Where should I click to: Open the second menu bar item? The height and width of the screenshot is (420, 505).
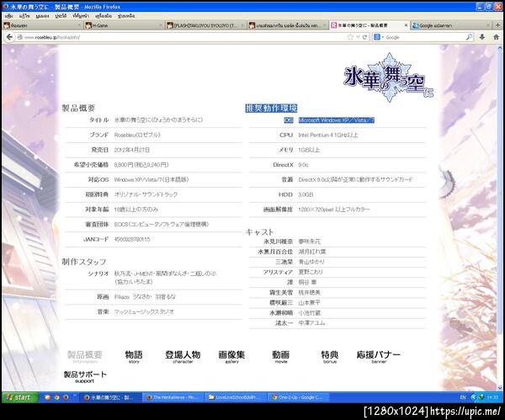(24, 16)
